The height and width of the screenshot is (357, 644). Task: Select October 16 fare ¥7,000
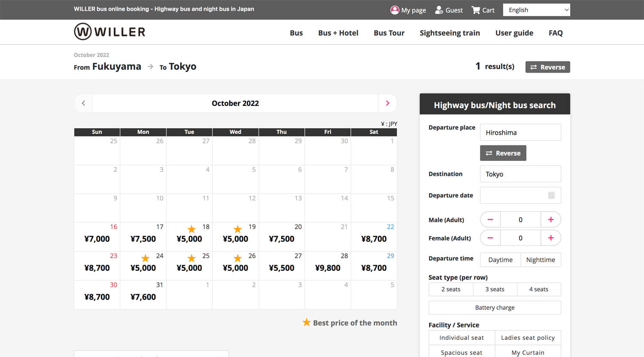[97, 239]
